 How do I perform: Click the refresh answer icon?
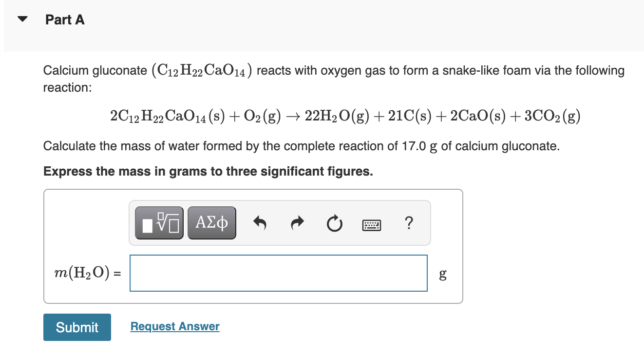pos(335,222)
